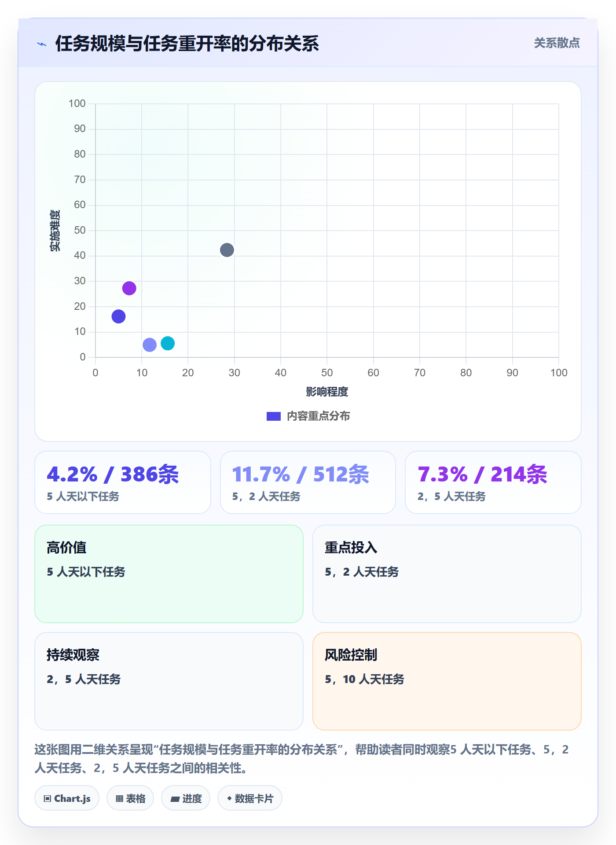Click the 数据卡片 tag chip
The image size is (616, 845).
click(250, 798)
